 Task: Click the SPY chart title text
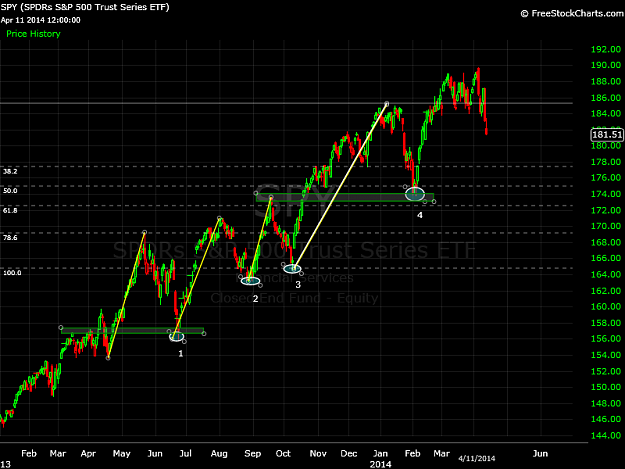click(85, 7)
